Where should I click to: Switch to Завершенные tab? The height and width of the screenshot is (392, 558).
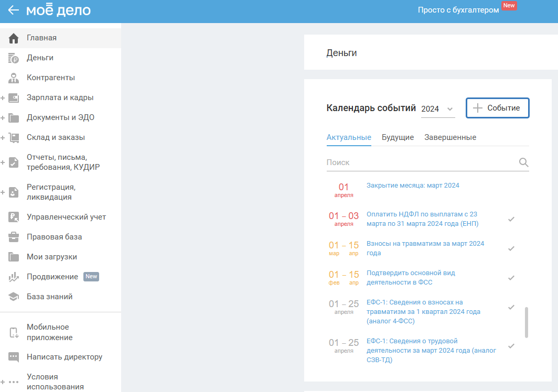[450, 137]
